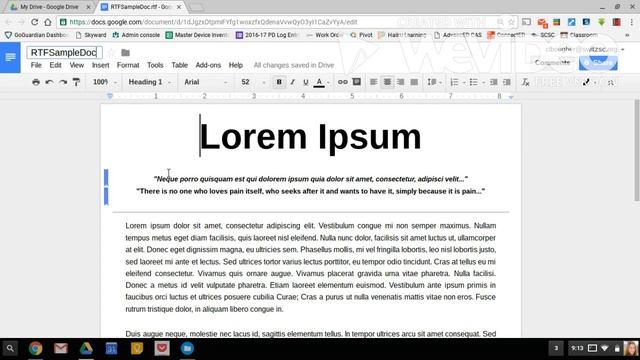Click the Clear formatting icon
Viewport: 640px width, 360px height.
click(525, 82)
